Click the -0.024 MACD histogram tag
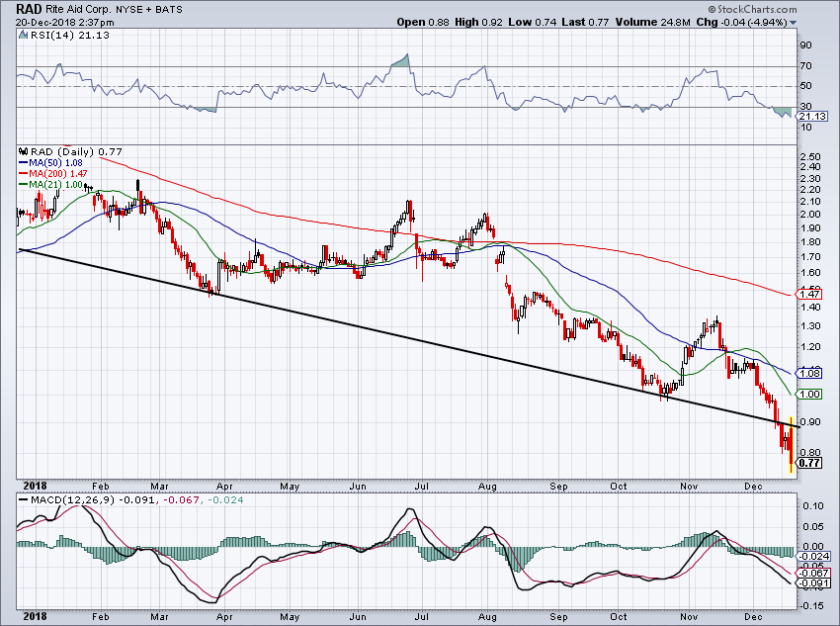840x626 pixels. [x=813, y=557]
